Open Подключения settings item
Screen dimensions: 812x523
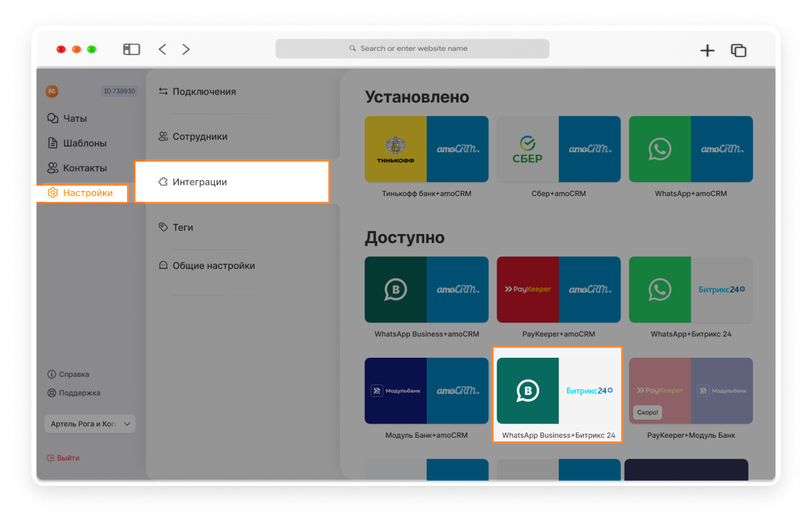click(197, 92)
